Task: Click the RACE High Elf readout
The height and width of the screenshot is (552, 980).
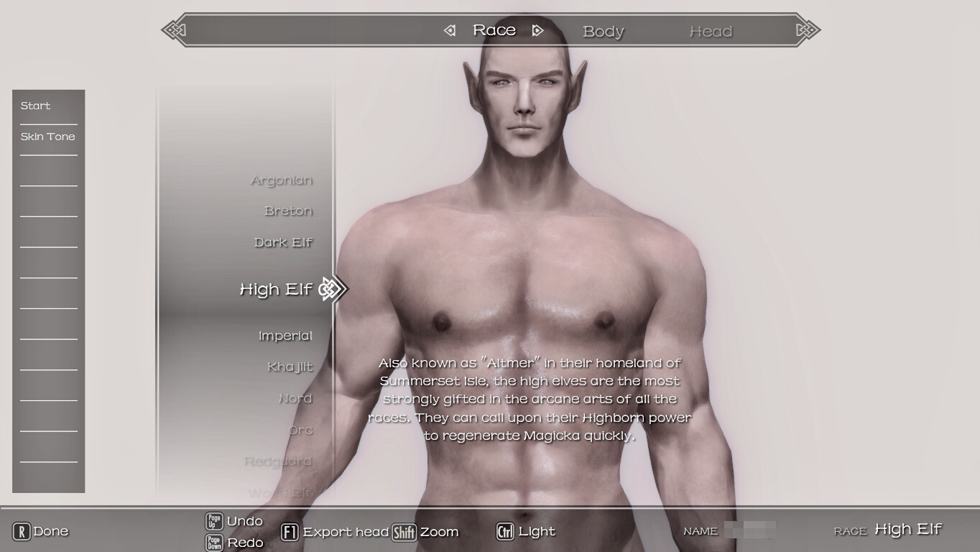Action: [887, 530]
